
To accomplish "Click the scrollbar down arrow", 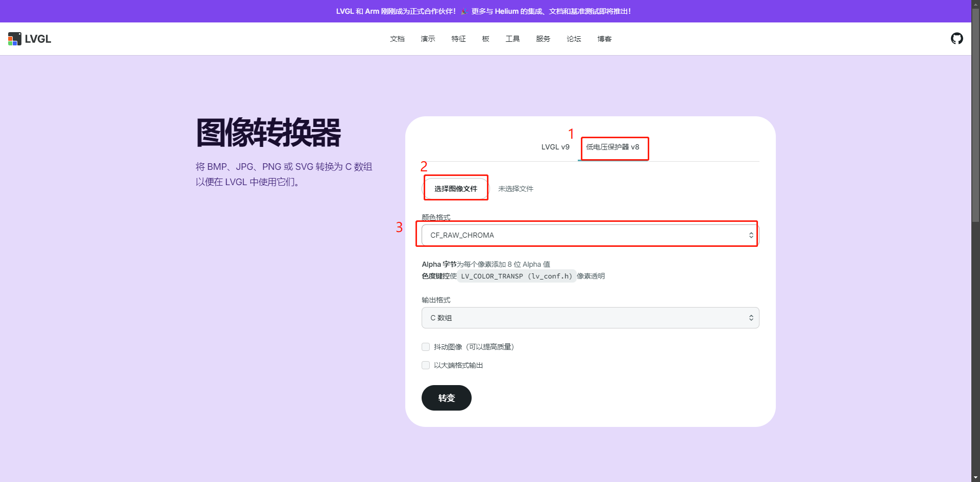I will point(975,477).
